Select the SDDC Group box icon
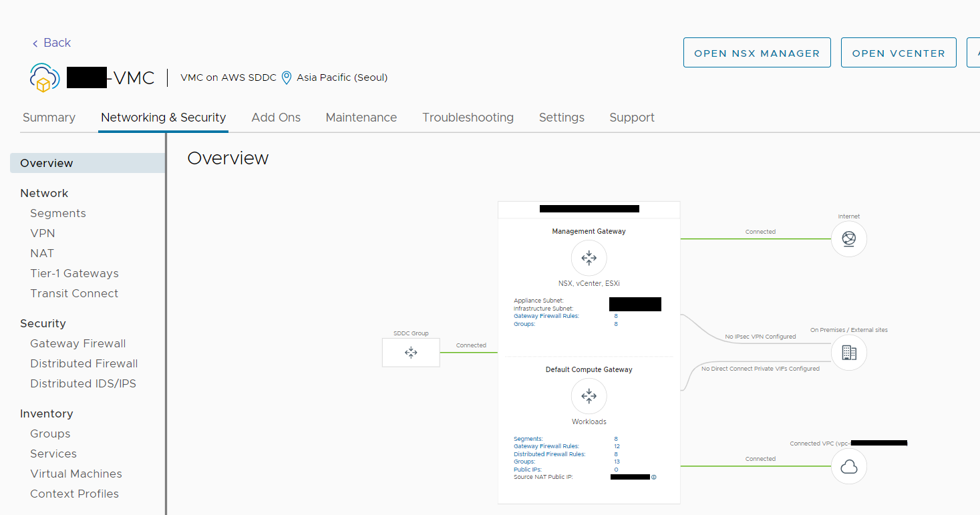Viewport: 980px width, 515px height. point(411,352)
